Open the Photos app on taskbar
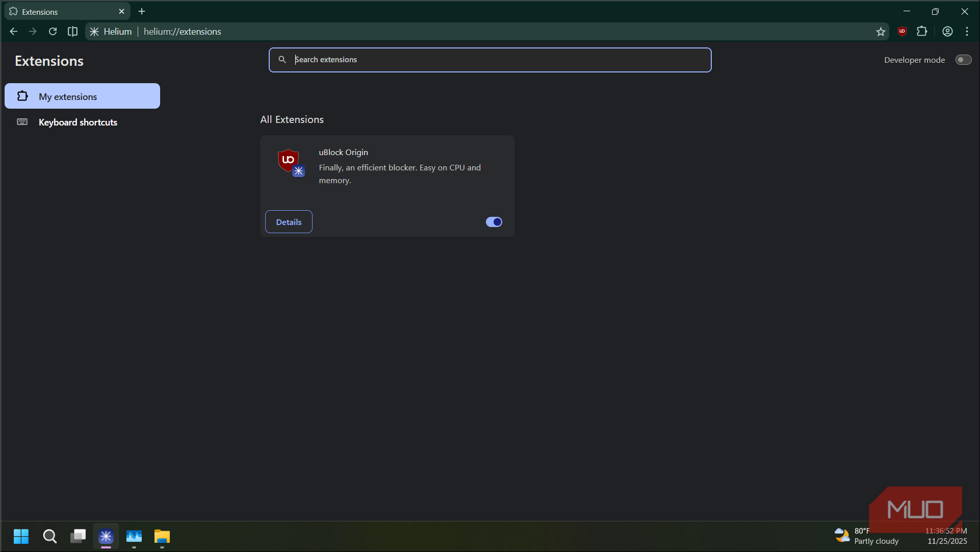Viewport: 980px width, 552px height. [x=134, y=536]
